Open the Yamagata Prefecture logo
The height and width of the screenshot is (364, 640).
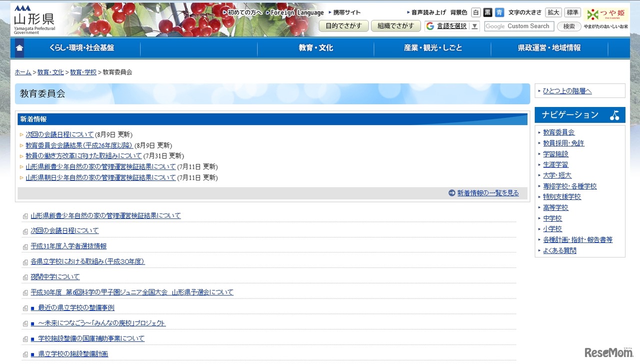(34, 19)
